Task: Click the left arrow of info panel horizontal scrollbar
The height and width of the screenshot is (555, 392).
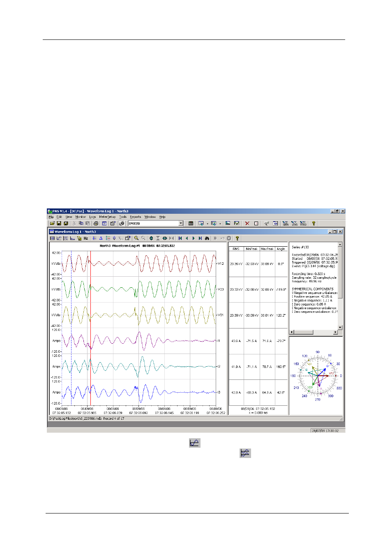Action: coord(292,332)
